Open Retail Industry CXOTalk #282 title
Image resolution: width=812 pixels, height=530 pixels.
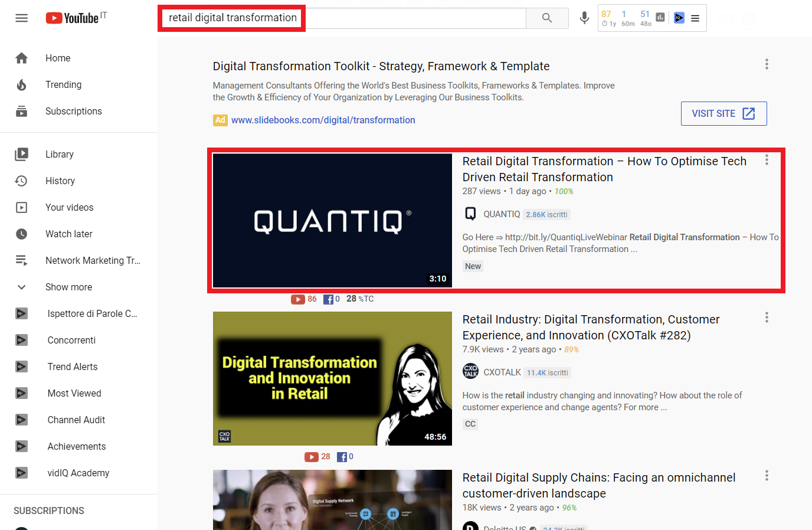coord(591,328)
